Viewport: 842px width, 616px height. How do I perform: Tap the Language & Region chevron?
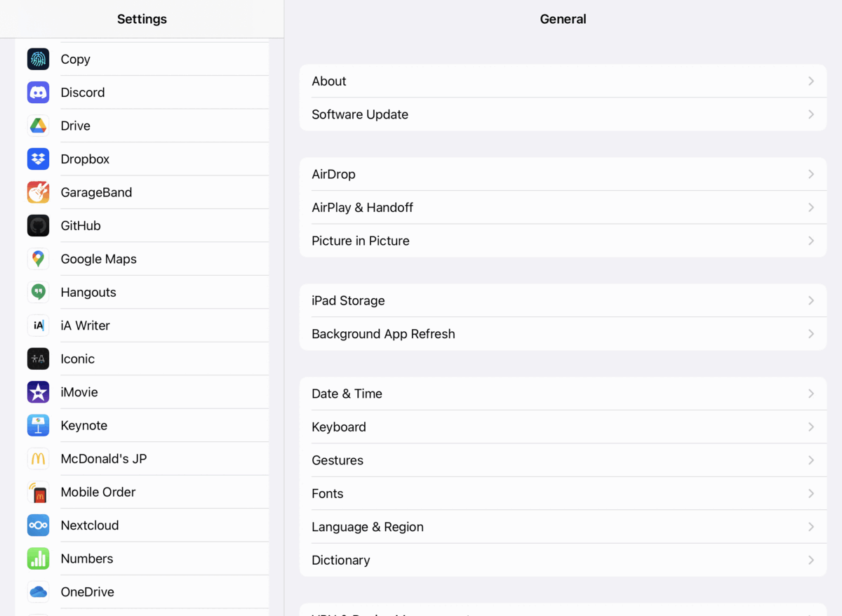pyautogui.click(x=811, y=527)
